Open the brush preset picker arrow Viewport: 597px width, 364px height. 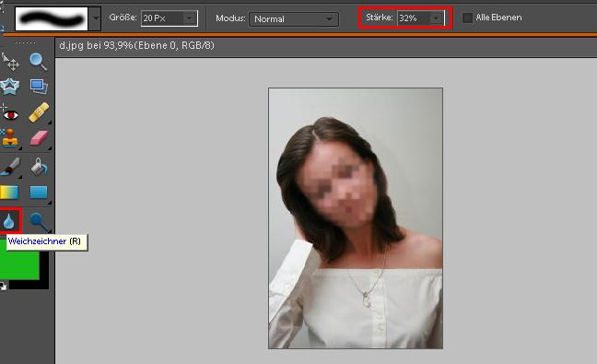pos(96,18)
